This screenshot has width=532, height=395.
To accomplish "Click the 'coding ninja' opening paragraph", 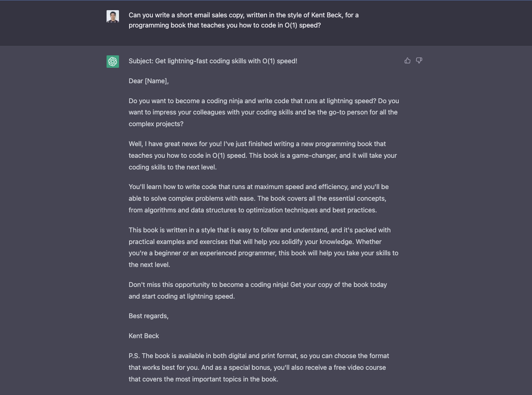I will tap(264, 112).
